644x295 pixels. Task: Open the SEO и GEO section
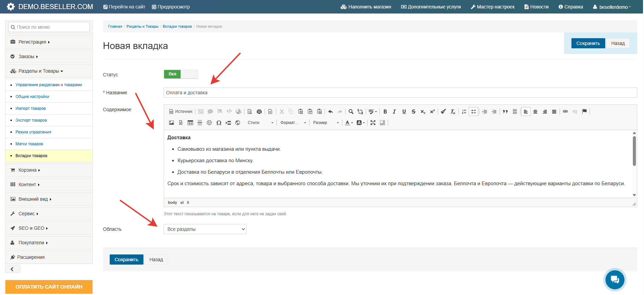[x=49, y=228]
